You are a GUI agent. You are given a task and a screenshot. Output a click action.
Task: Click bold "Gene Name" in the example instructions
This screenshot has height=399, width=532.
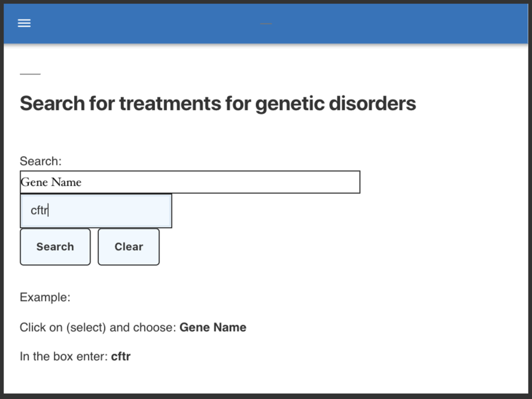click(213, 327)
